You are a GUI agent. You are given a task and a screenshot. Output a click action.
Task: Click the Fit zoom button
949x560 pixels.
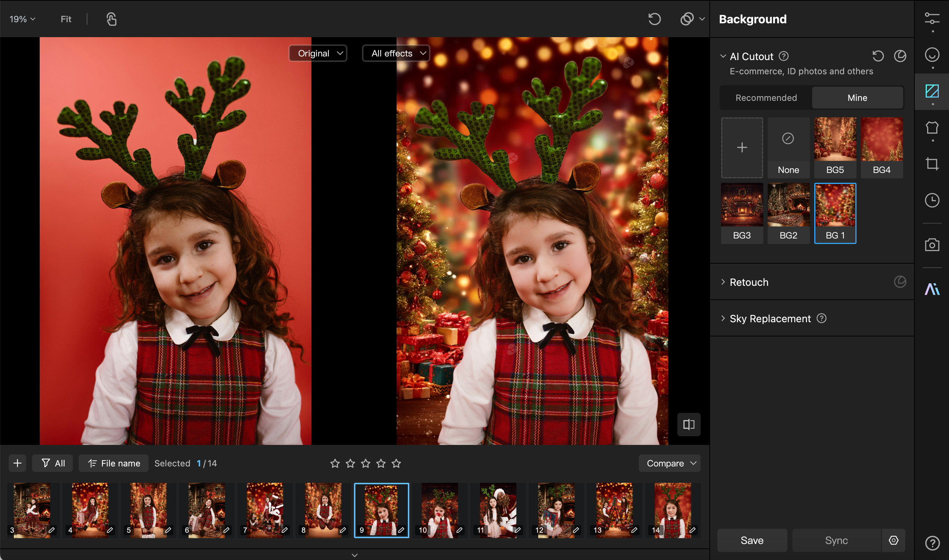coord(66,19)
